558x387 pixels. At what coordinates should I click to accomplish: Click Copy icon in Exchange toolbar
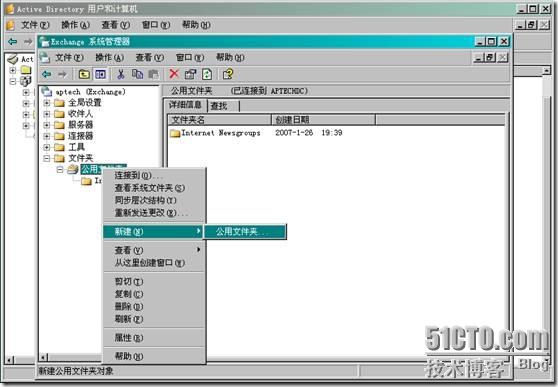[x=137, y=74]
